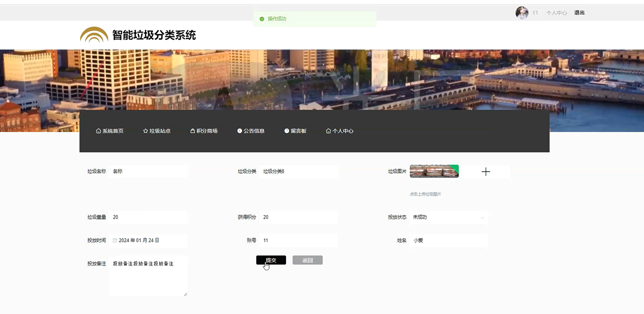The image size is (644, 314).
Task: Open the 积分商场 menu item
Action: (204, 131)
